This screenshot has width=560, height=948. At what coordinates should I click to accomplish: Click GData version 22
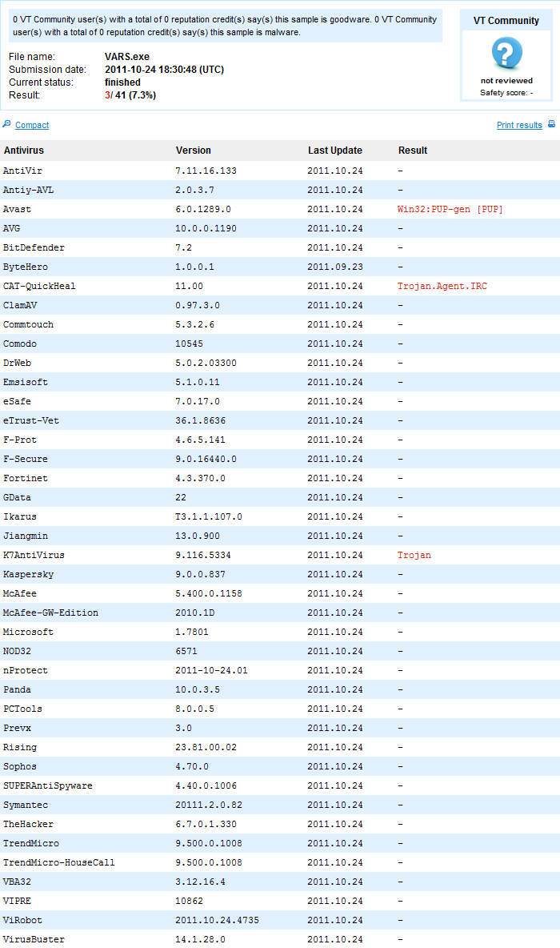(181, 497)
